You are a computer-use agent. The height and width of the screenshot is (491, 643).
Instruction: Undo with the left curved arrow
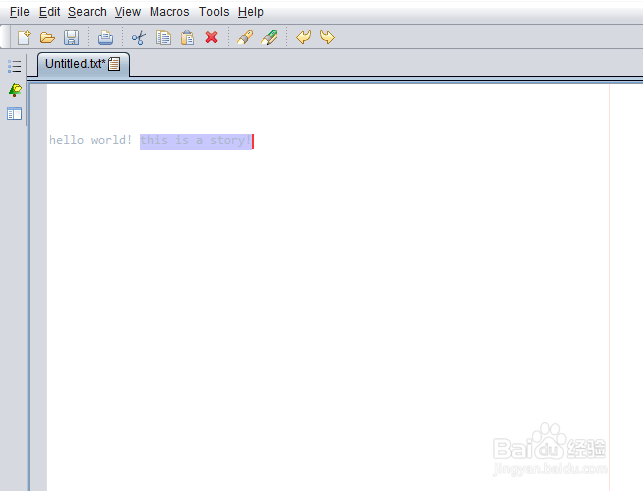303,37
